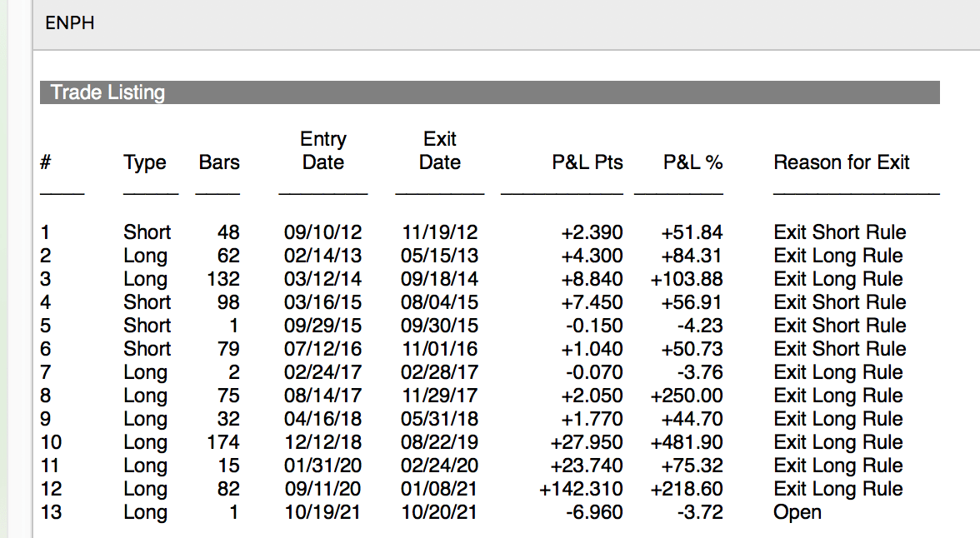980x538 pixels.
Task: Click the Bars column header
Action: (219, 162)
